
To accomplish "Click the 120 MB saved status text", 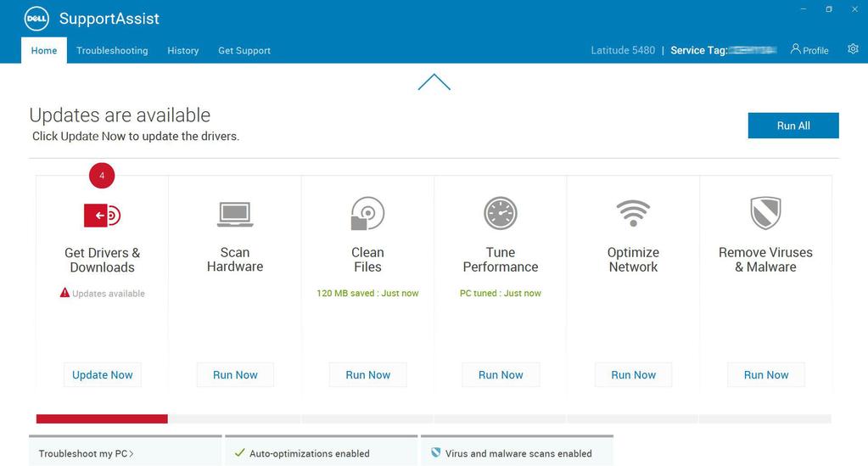I will click(367, 293).
